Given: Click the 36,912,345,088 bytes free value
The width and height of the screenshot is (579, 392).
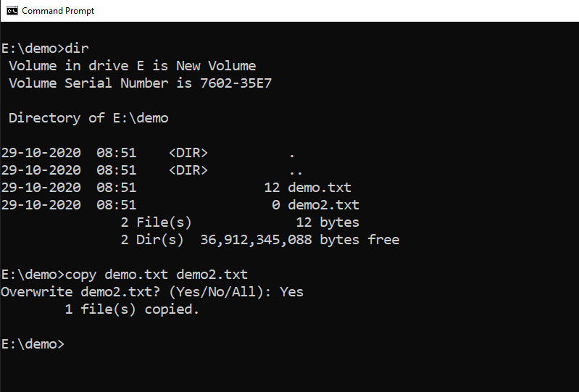Looking at the screenshot, I should 300,240.
